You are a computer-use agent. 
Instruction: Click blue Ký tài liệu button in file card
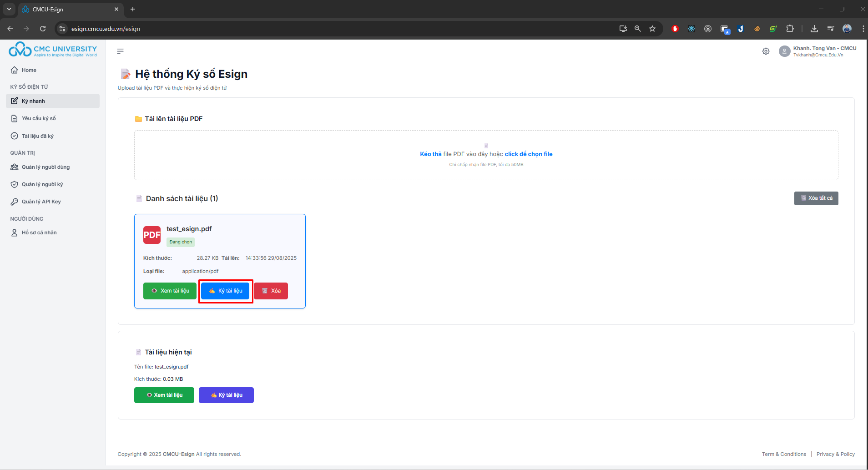coord(226,291)
